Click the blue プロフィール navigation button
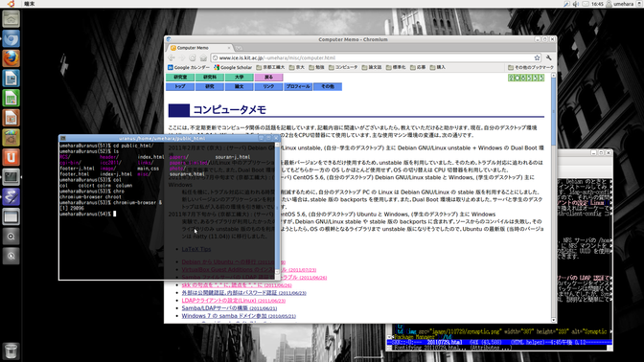This screenshot has width=644, height=362. (298, 86)
